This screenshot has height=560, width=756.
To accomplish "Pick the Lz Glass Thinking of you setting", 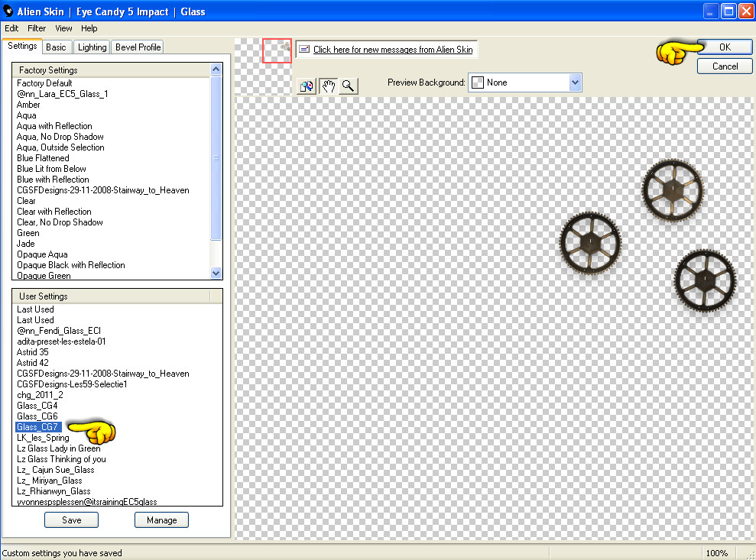I will (x=61, y=459).
